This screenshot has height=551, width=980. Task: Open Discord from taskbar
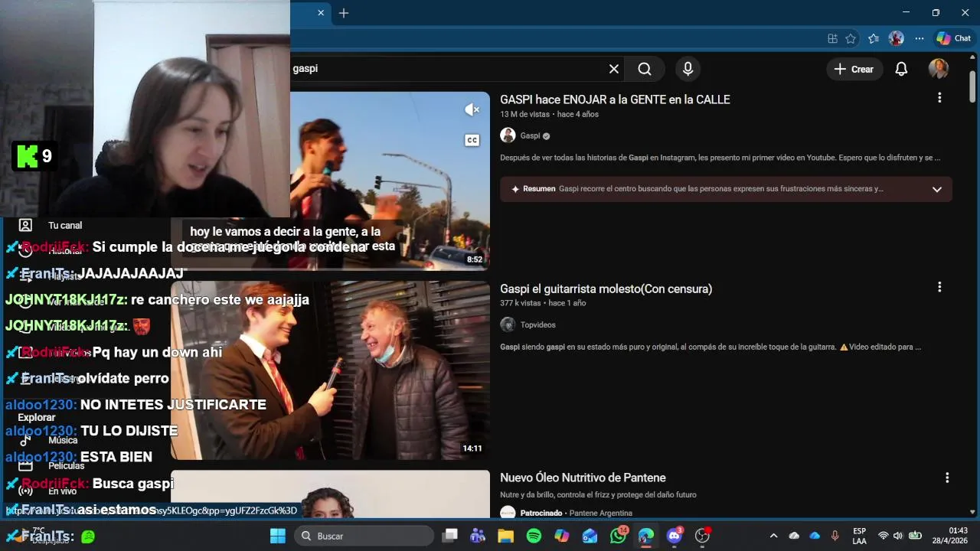click(675, 536)
